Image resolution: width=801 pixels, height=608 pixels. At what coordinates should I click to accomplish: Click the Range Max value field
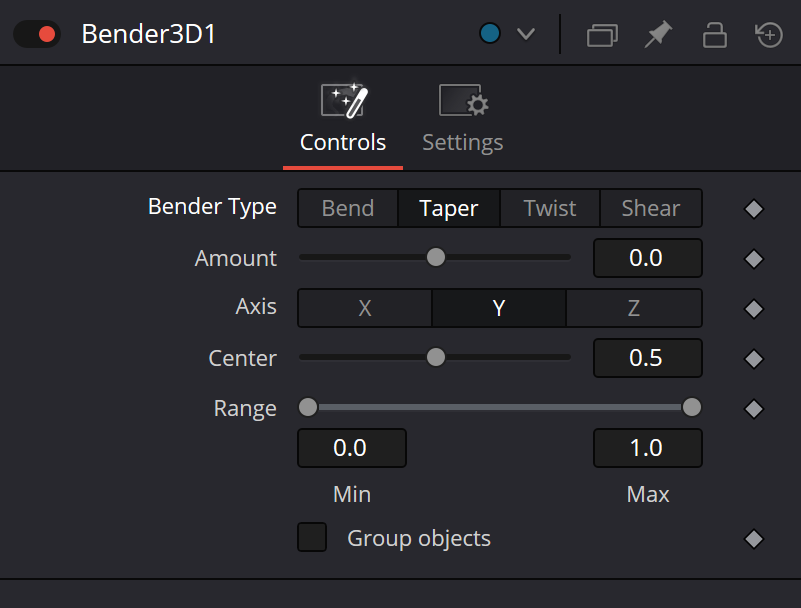point(647,448)
